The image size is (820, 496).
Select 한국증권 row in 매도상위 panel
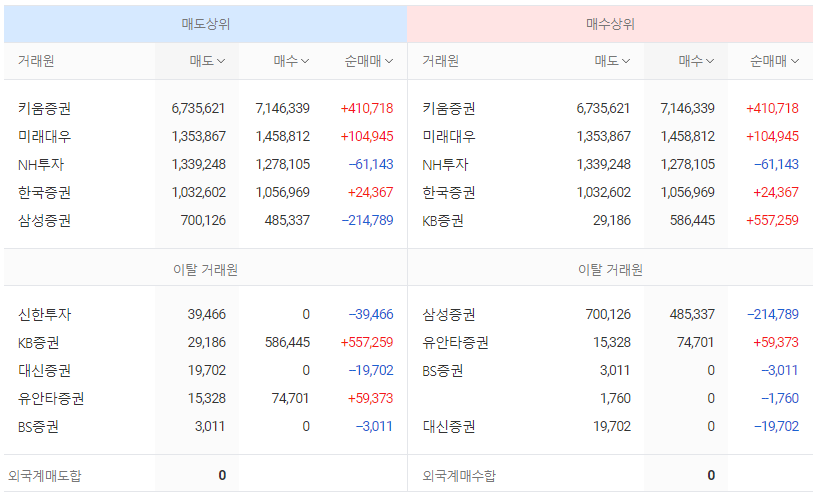coord(206,193)
